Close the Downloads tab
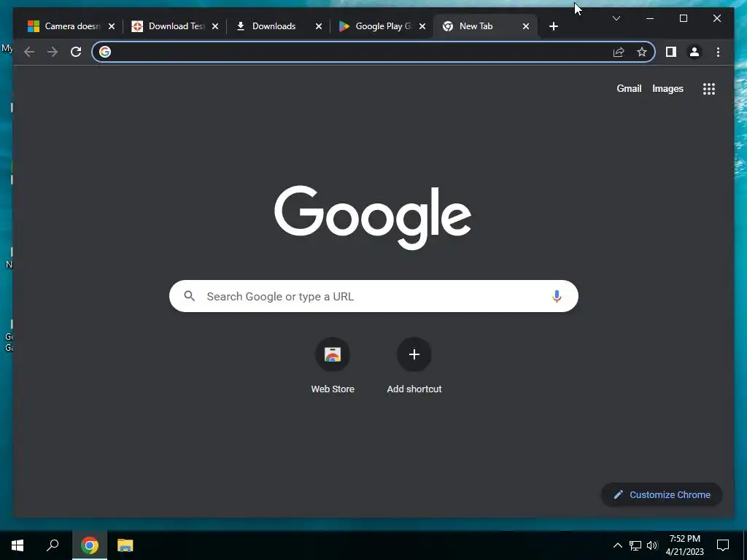 point(319,26)
